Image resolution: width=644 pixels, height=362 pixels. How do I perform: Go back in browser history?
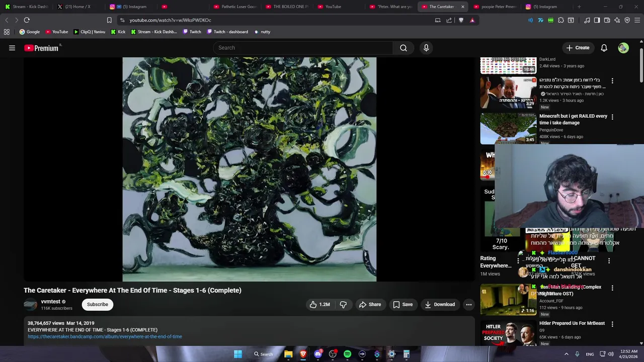pyautogui.click(x=7, y=20)
